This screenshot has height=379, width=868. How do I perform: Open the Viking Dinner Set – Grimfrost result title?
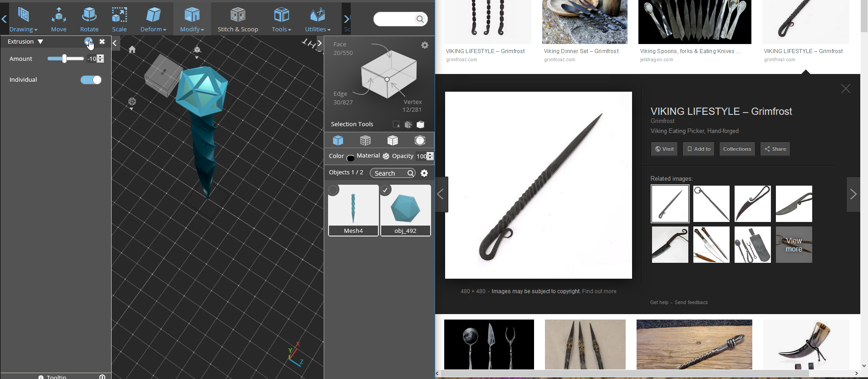point(581,51)
